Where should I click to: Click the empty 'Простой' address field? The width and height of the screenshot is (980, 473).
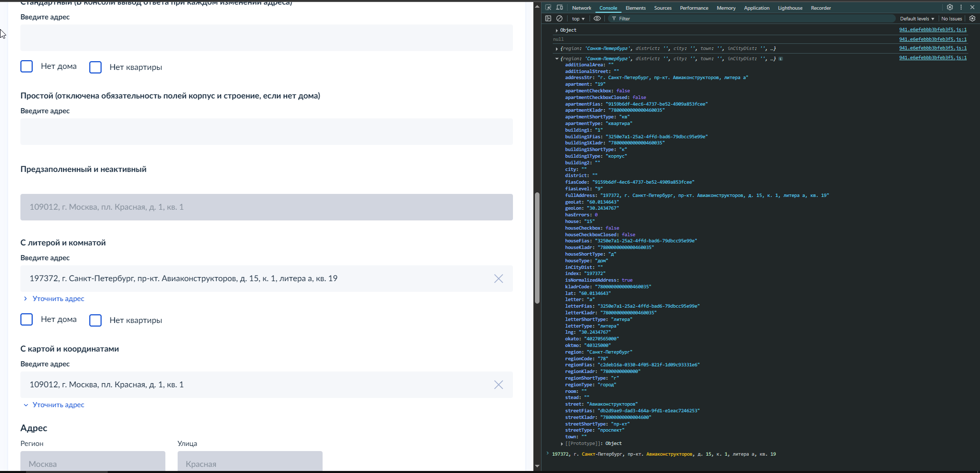coord(266,132)
